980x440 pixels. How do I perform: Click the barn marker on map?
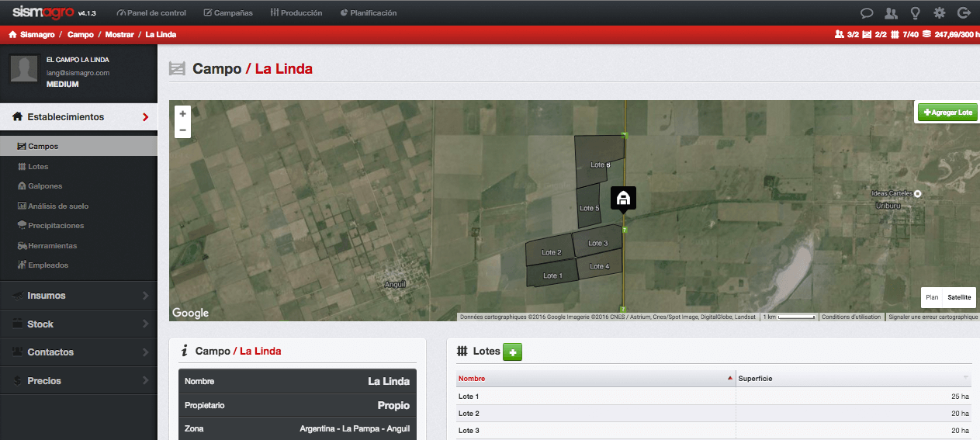[622, 199]
